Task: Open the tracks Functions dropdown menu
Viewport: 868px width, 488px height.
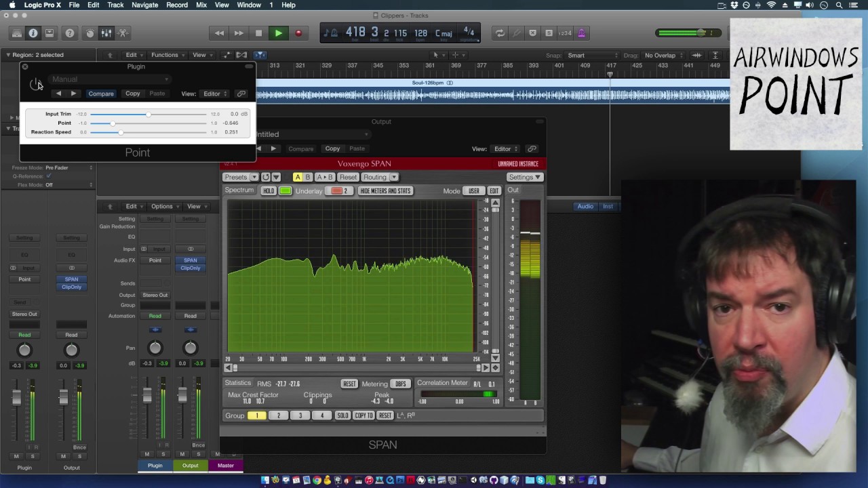Action: (167, 55)
